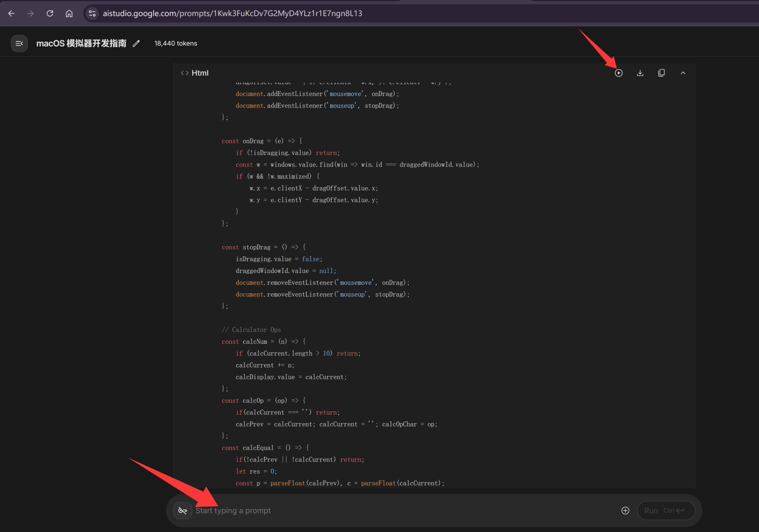Viewport: 759px width, 532px height.
Task: Reload the AI Studio page
Action: [x=50, y=13]
